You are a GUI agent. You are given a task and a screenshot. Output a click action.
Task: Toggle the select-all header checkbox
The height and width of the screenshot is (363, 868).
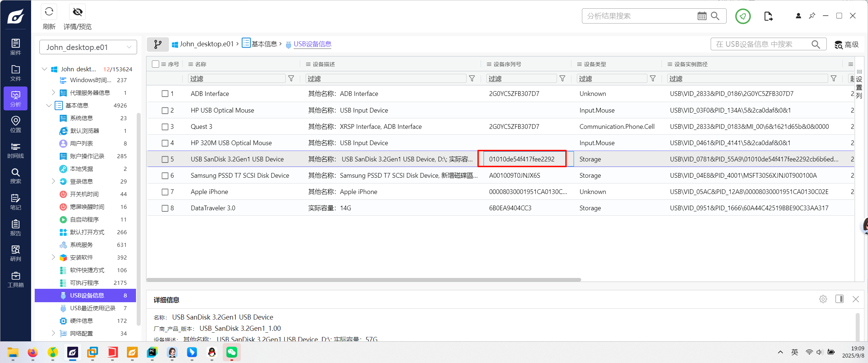[156, 64]
